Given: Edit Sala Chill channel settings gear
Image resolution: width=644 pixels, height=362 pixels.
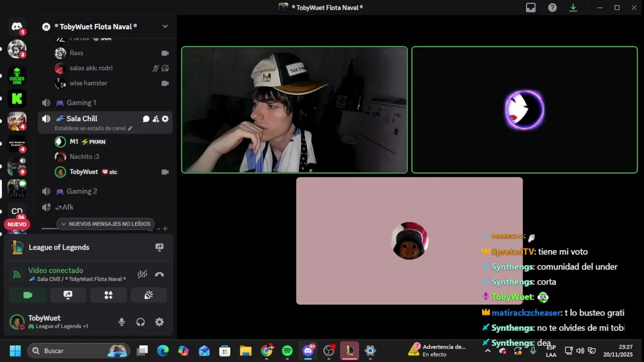Looking at the screenshot, I should pyautogui.click(x=165, y=119).
